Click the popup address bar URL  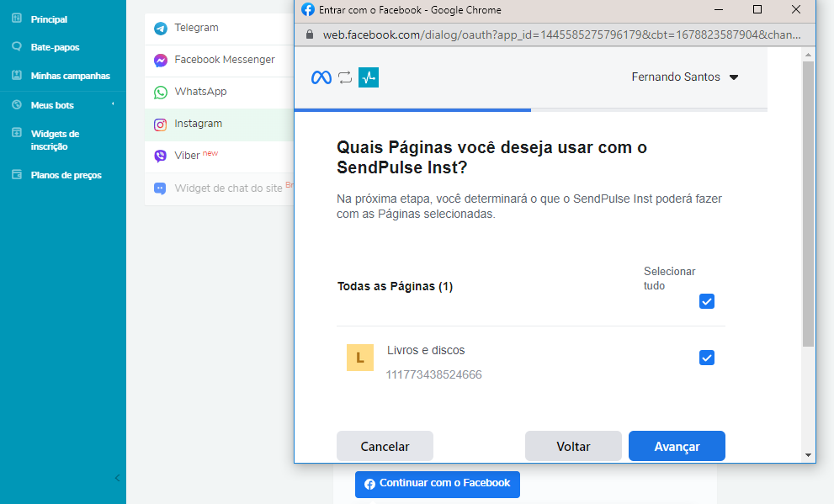(x=555, y=35)
